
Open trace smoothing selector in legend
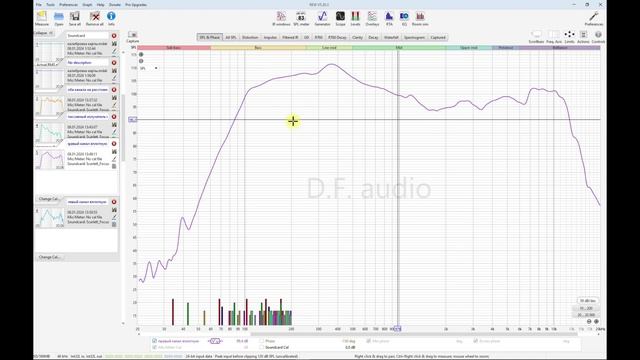(215, 341)
